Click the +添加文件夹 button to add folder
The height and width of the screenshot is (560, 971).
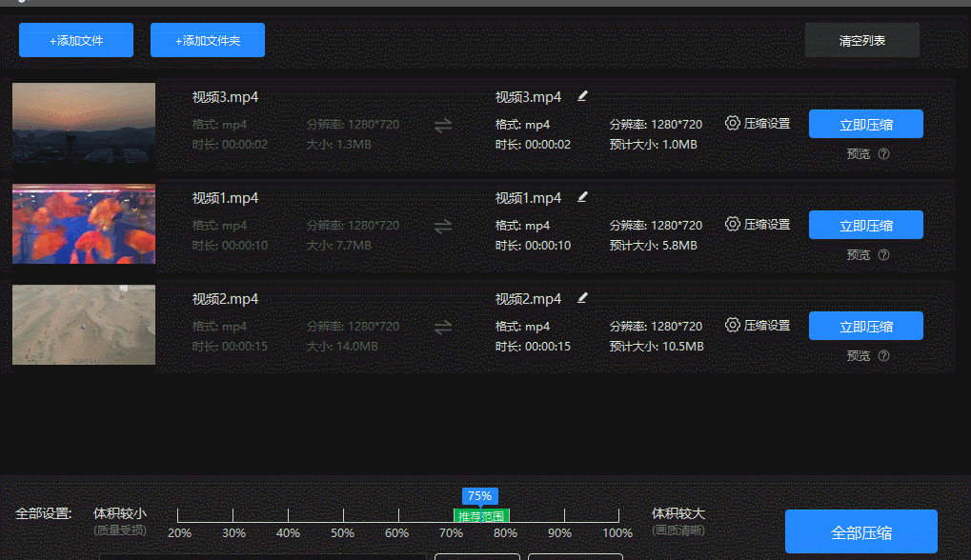pyautogui.click(x=207, y=39)
